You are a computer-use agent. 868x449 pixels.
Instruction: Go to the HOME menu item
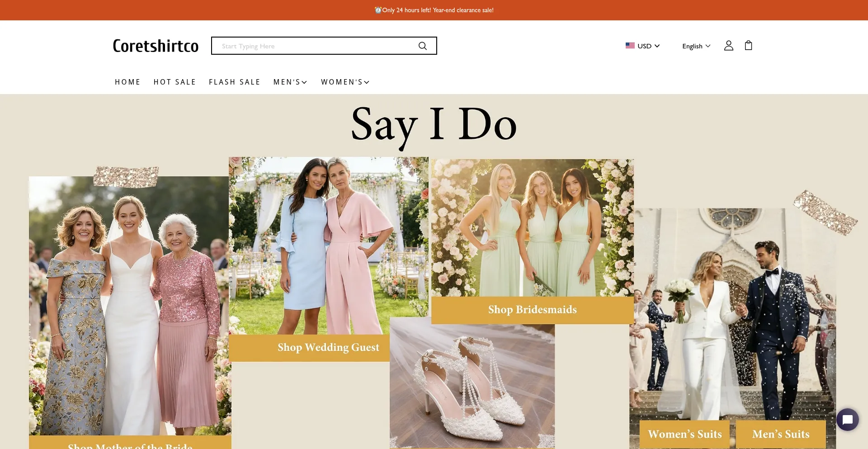coord(127,82)
